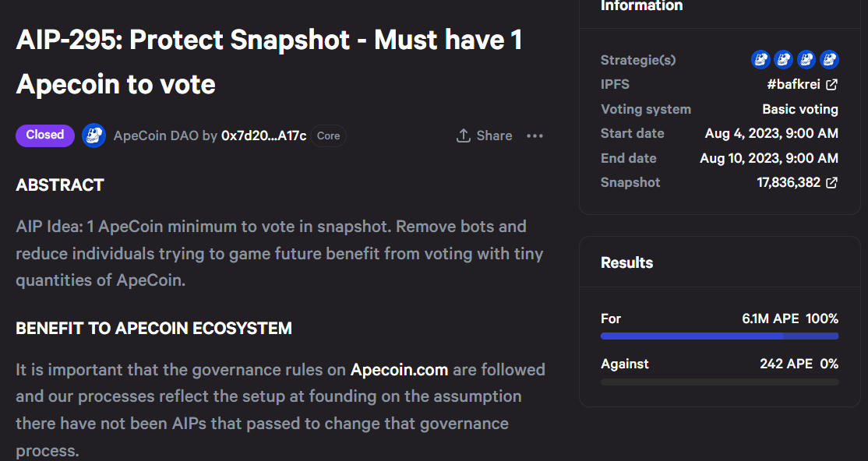
Task: Click the Share upload icon
Action: (x=463, y=135)
